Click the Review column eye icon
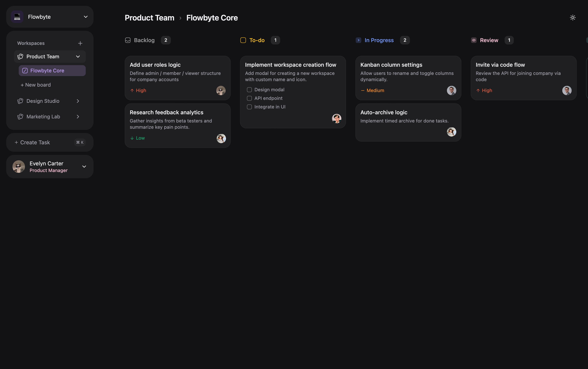 click(474, 40)
